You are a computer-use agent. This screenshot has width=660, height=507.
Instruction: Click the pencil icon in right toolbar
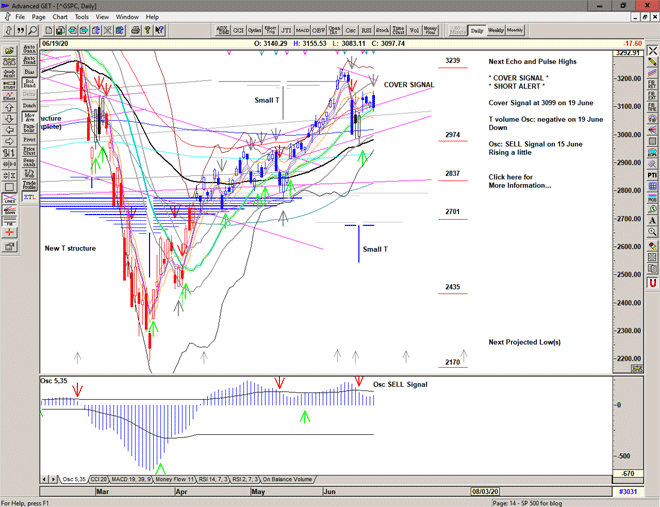pyautogui.click(x=652, y=62)
